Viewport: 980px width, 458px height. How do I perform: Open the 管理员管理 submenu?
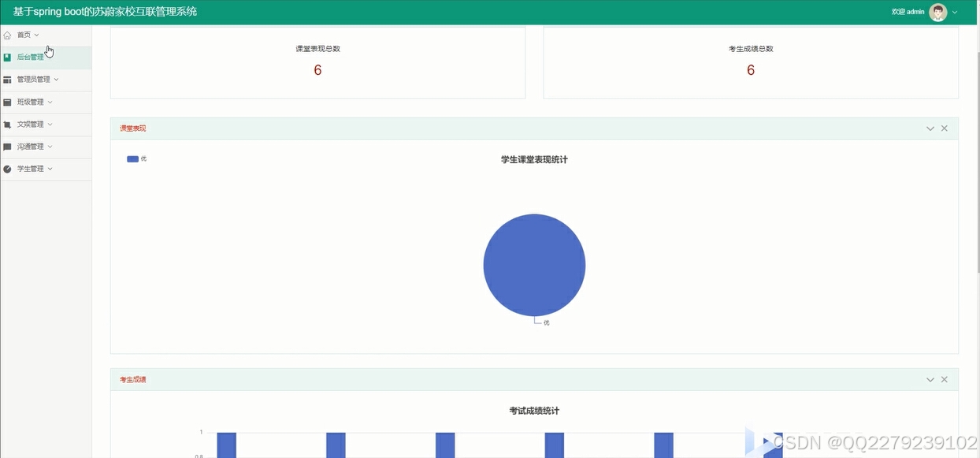pos(35,79)
